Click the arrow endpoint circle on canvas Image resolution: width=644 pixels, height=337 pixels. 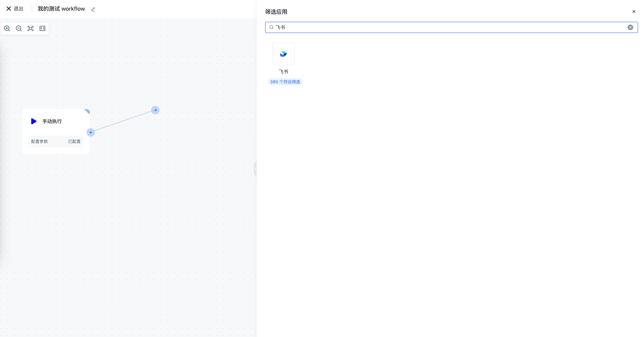[x=155, y=110]
